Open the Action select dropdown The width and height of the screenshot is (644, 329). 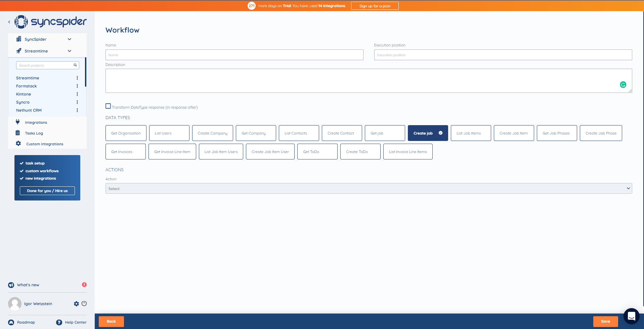pos(369,188)
